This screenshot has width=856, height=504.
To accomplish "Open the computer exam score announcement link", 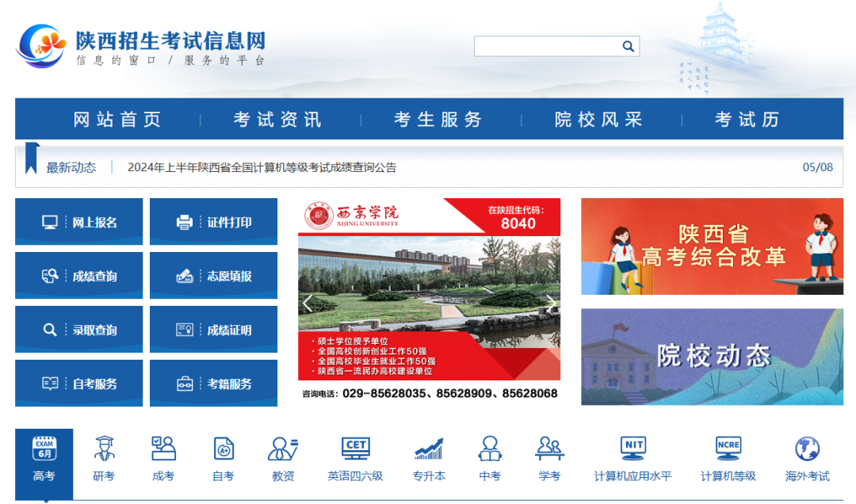I will (x=262, y=167).
